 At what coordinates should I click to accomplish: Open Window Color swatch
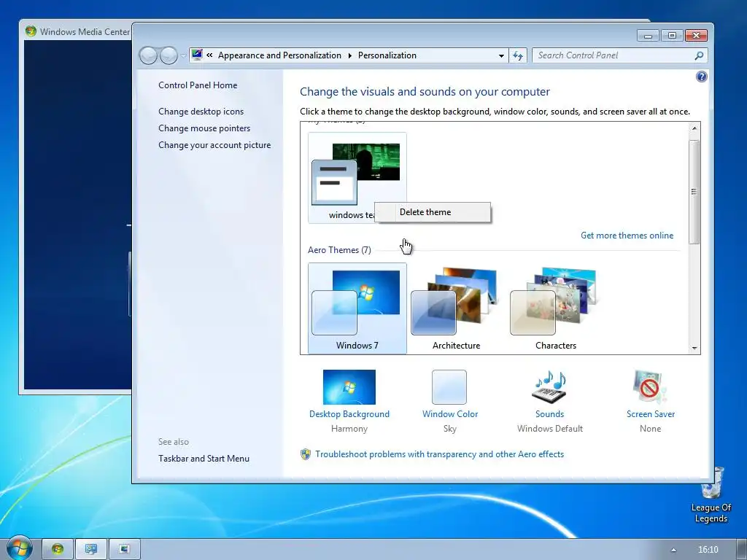pyautogui.click(x=449, y=387)
